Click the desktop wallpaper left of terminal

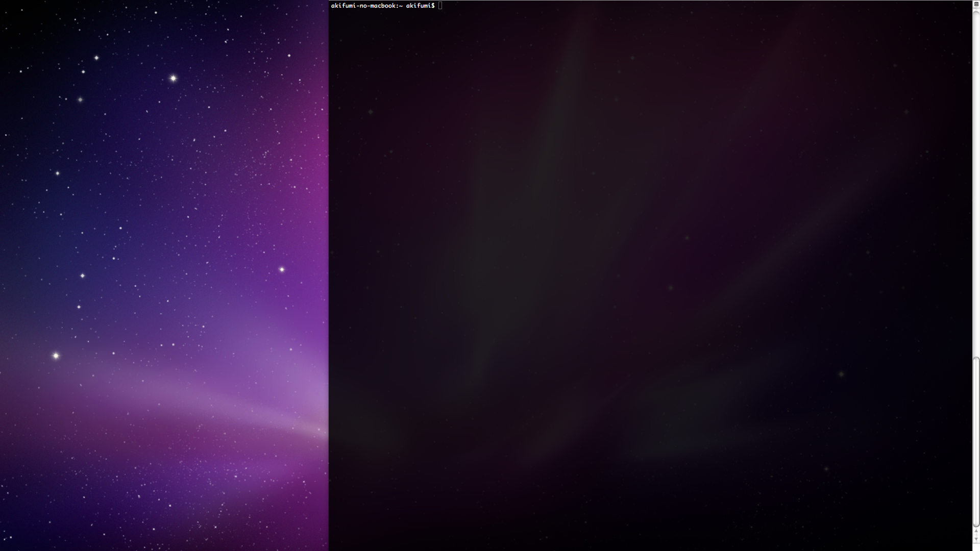(163, 204)
